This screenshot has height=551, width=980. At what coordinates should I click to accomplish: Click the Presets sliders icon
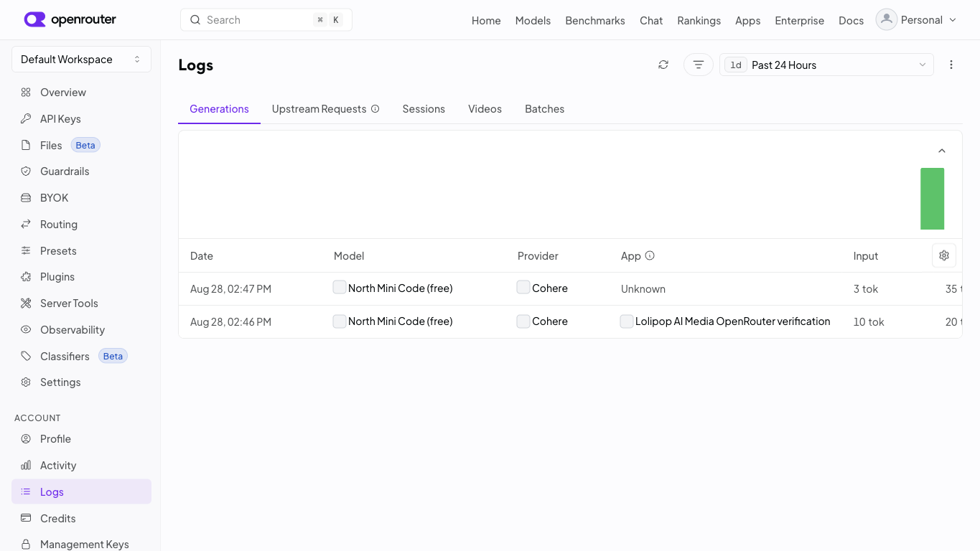[26, 251]
